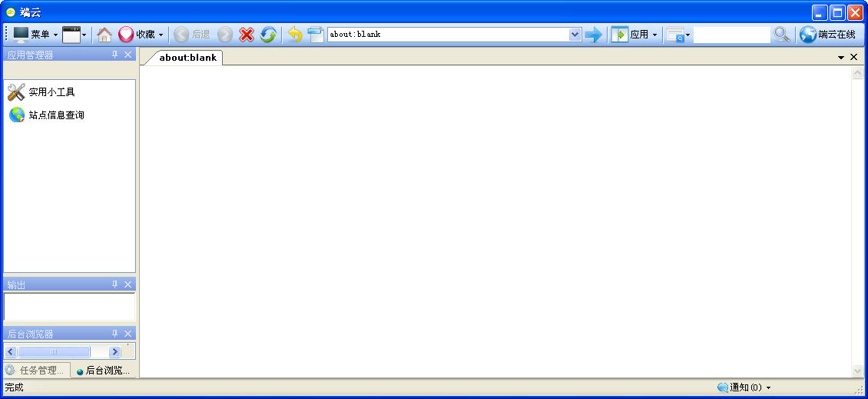Viewport: 868px width, 399px height.
Task: Expand the address bar history dropdown
Action: pos(575,35)
